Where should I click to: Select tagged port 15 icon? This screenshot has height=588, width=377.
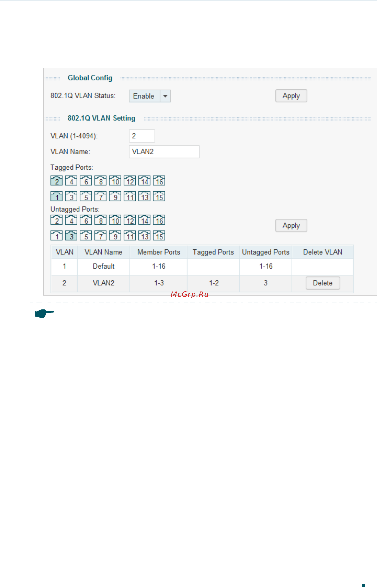click(159, 196)
